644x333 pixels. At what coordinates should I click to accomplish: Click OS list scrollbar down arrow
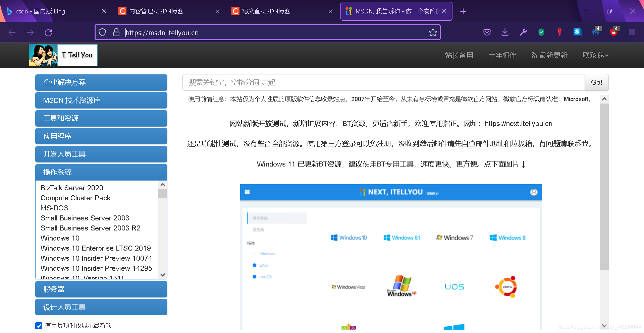163,275
